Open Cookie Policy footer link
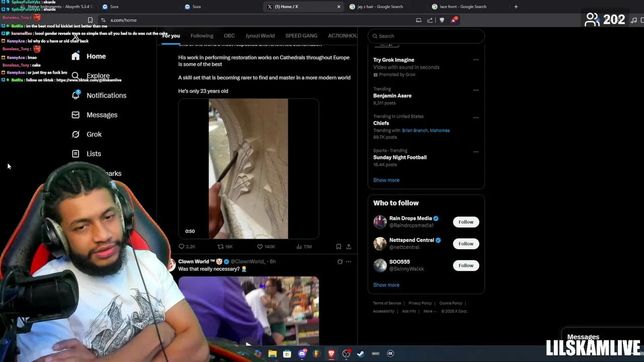The image size is (644, 362). [451, 303]
